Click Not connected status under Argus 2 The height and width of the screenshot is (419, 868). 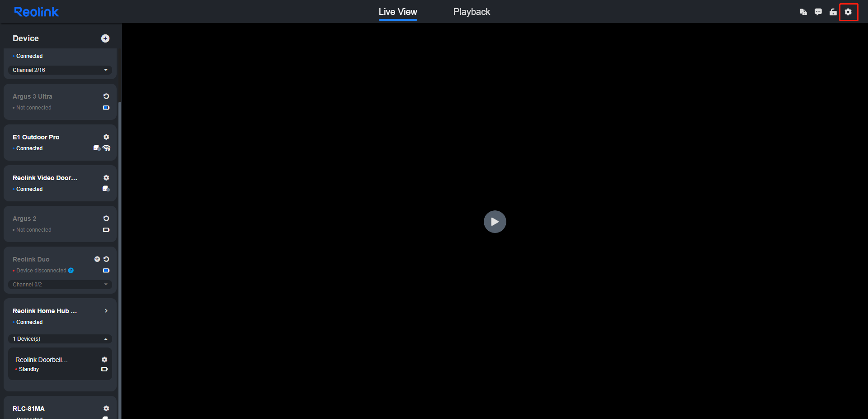[x=34, y=230]
